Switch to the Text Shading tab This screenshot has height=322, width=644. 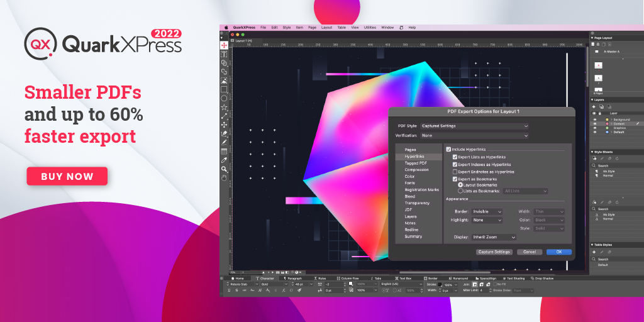point(513,279)
